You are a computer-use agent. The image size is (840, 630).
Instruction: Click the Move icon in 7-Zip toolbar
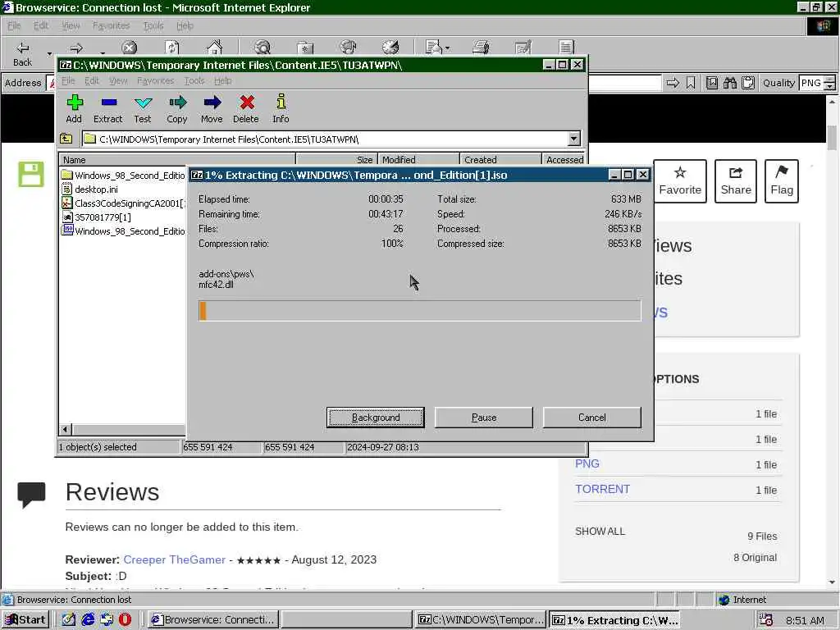pos(212,103)
